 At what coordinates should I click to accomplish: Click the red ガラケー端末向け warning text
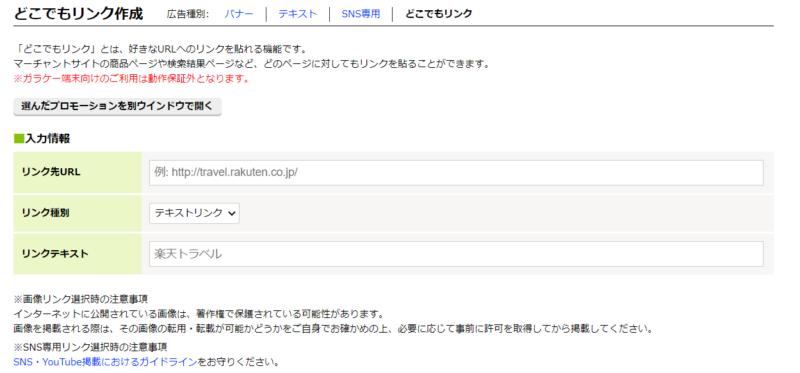click(131, 79)
